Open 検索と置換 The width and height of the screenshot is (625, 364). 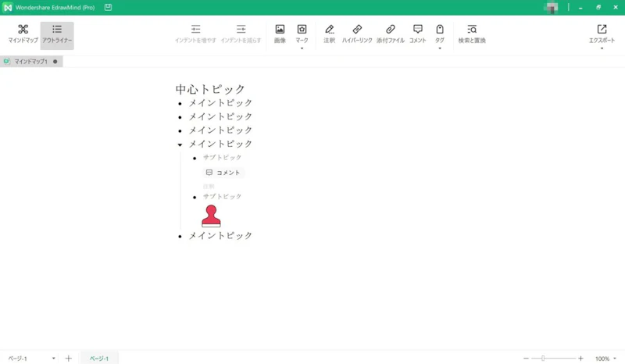[x=472, y=34]
